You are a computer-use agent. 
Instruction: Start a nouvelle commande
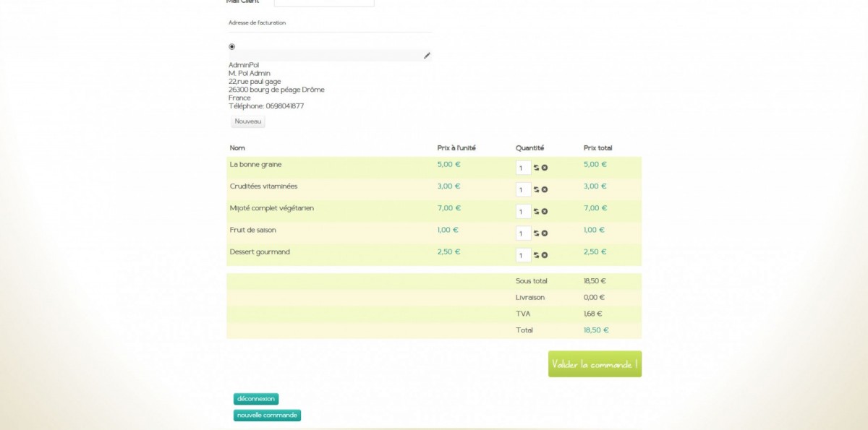point(267,416)
